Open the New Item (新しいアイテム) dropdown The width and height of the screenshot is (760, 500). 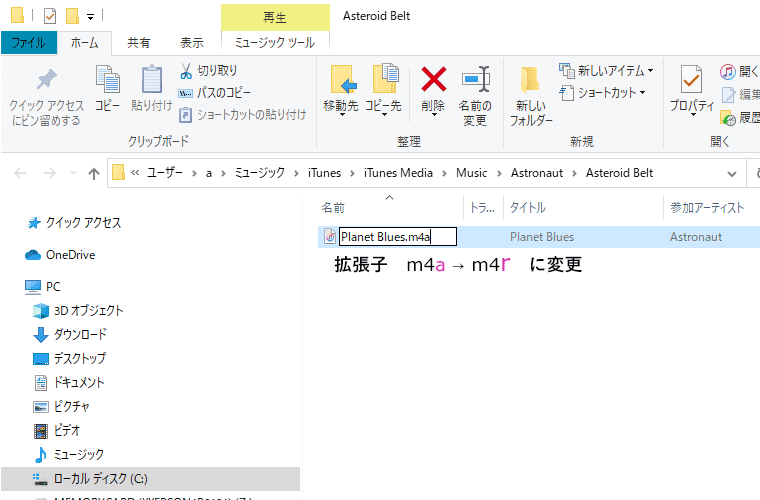click(606, 71)
